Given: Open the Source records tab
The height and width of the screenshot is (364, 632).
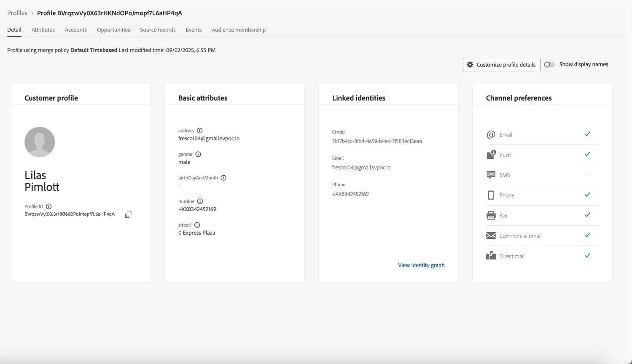Looking at the screenshot, I should [158, 30].
